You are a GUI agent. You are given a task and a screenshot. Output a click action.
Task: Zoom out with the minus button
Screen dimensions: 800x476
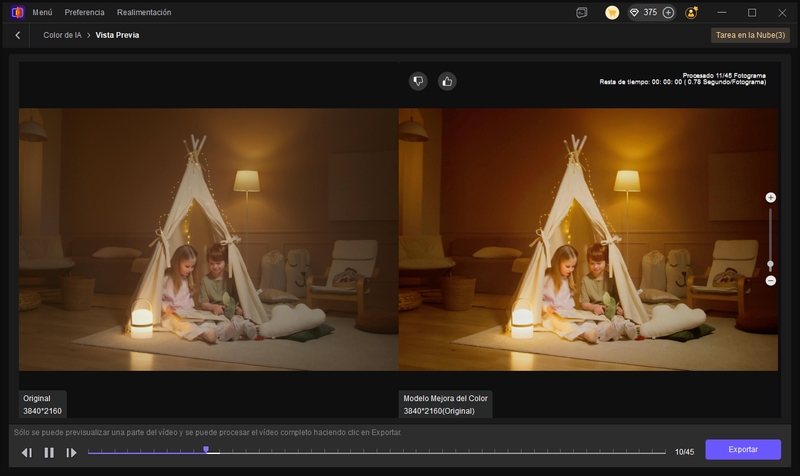point(770,281)
